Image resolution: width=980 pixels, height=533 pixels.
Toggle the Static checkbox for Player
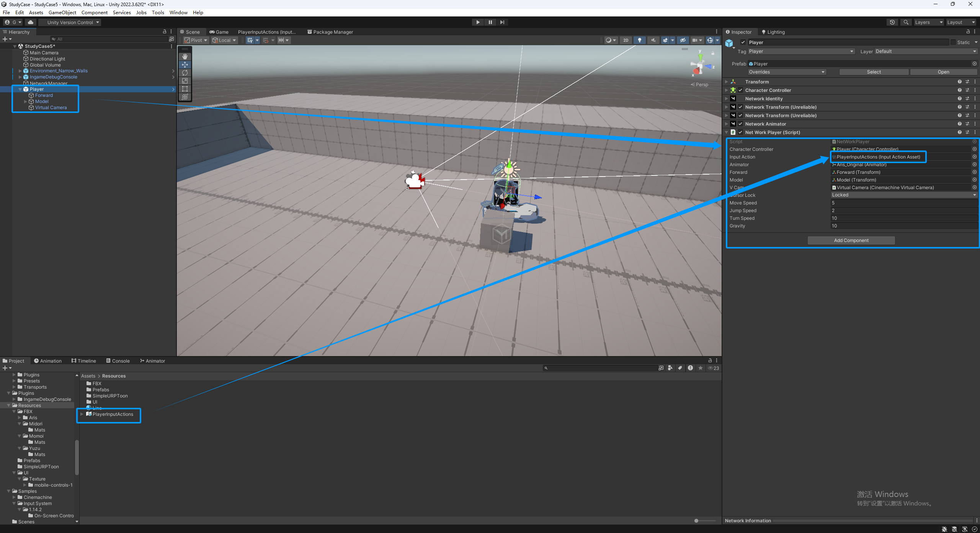coord(953,43)
